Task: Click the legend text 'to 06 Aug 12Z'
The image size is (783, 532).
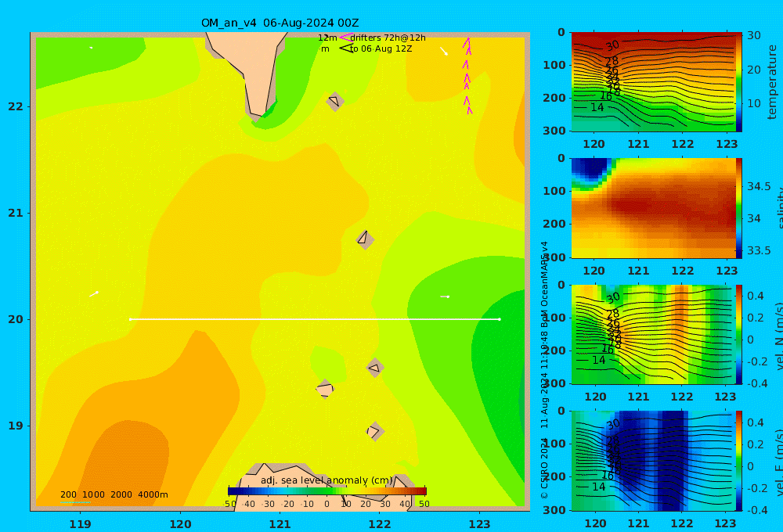Action: [x=381, y=49]
